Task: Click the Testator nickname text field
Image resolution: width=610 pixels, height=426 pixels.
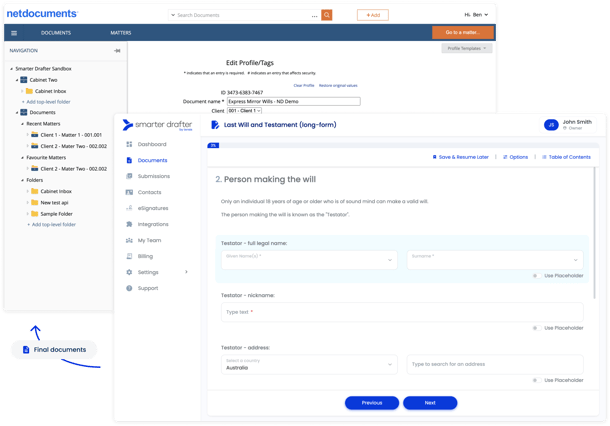Action: [402, 312]
